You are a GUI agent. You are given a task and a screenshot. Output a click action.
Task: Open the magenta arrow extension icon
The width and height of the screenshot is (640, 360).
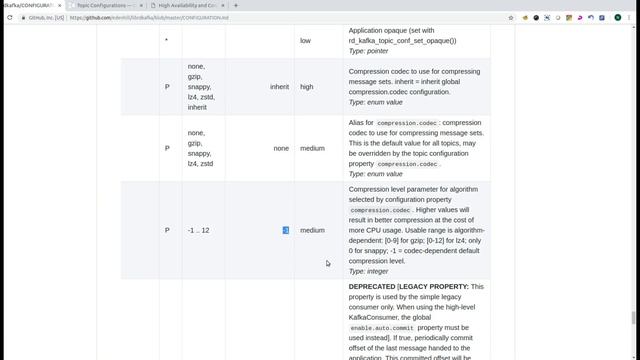coord(580,18)
